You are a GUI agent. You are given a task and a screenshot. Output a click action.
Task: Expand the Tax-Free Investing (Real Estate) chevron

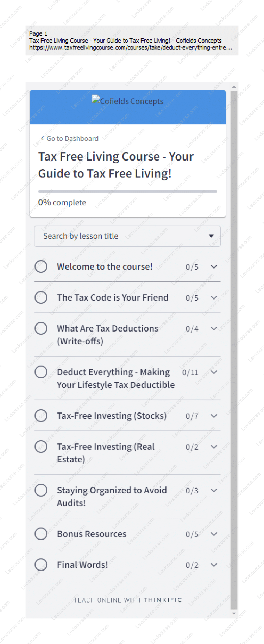(x=214, y=447)
